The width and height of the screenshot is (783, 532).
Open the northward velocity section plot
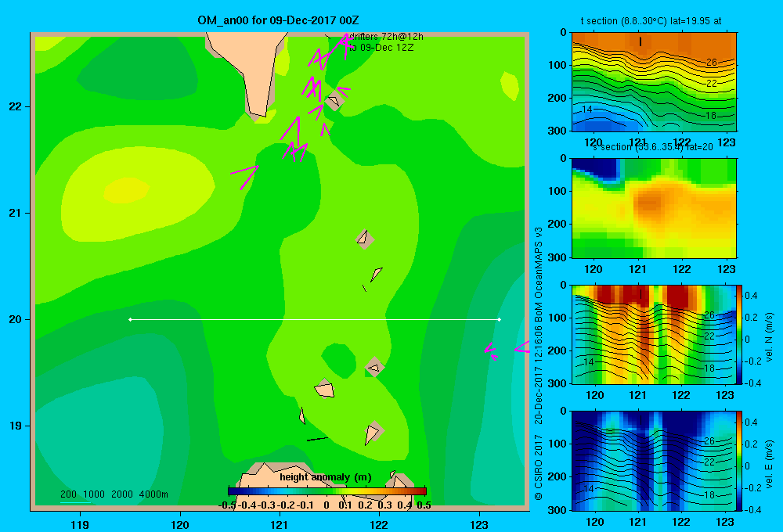[x=654, y=334]
